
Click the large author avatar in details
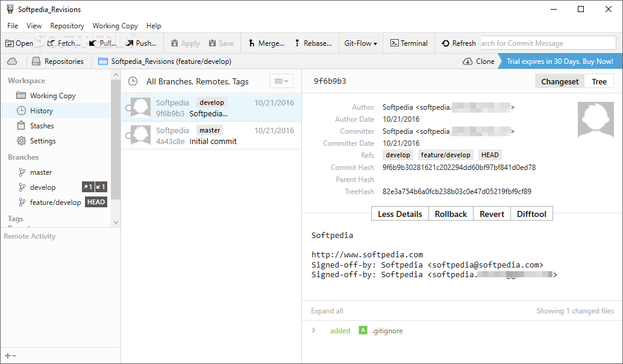click(x=595, y=119)
